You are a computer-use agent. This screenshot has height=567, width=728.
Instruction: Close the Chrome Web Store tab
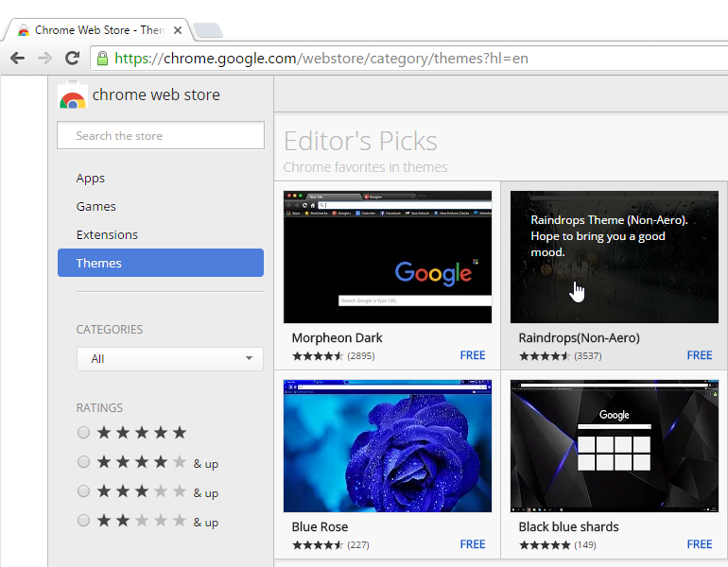[177, 30]
